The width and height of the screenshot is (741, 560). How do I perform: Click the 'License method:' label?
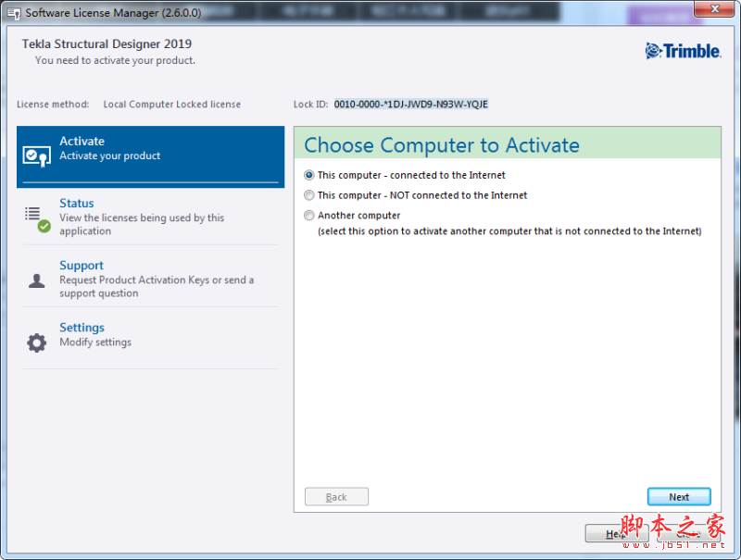pos(53,105)
